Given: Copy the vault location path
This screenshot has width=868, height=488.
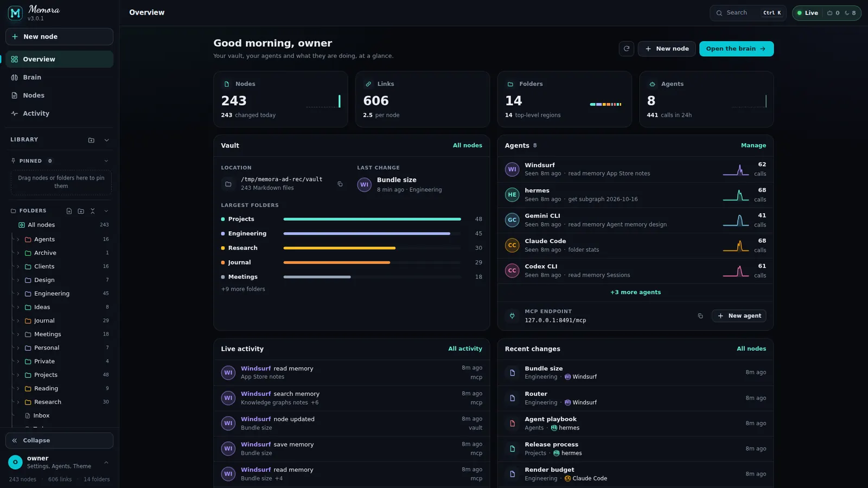Looking at the screenshot, I should coord(340,184).
